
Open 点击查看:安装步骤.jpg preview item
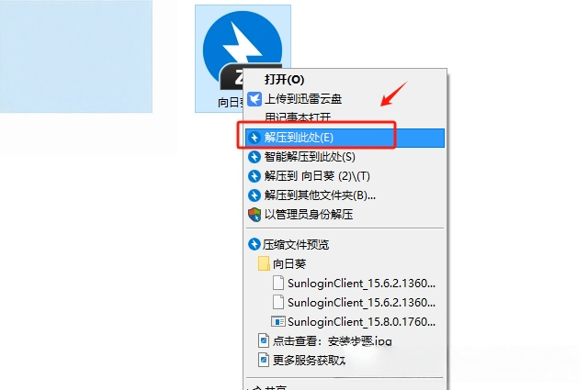pyautogui.click(x=332, y=341)
